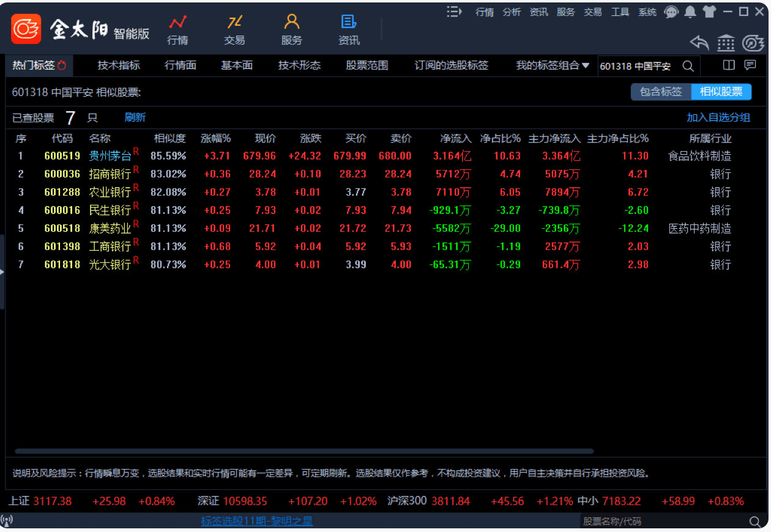Switch to 订阅的选股标签 tab
The width and height of the screenshot is (771, 532).
click(452, 65)
